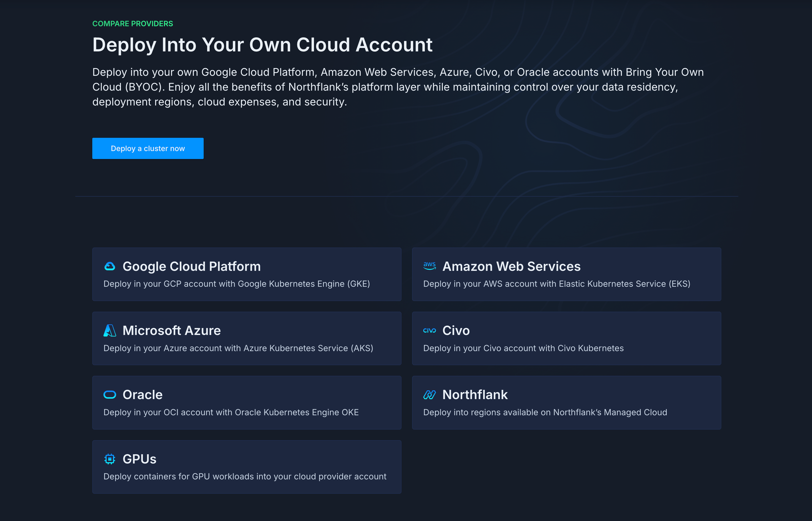Click the Deploy Into Your Own Cloud Account heading
812x521 pixels.
click(x=262, y=45)
